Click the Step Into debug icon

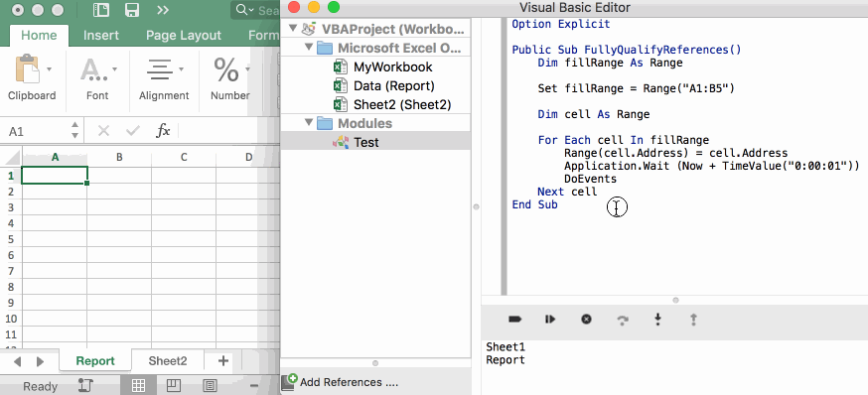(x=657, y=320)
